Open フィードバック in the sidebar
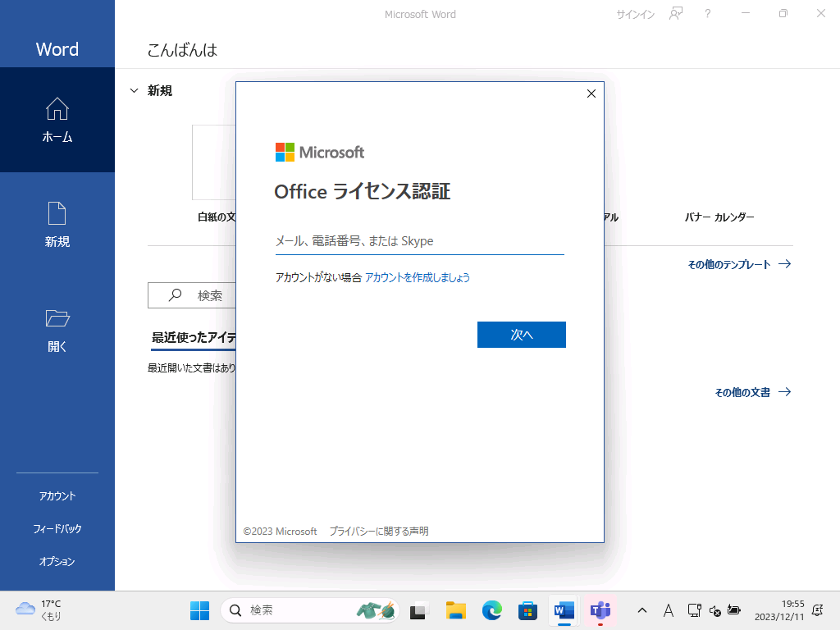 (57, 529)
